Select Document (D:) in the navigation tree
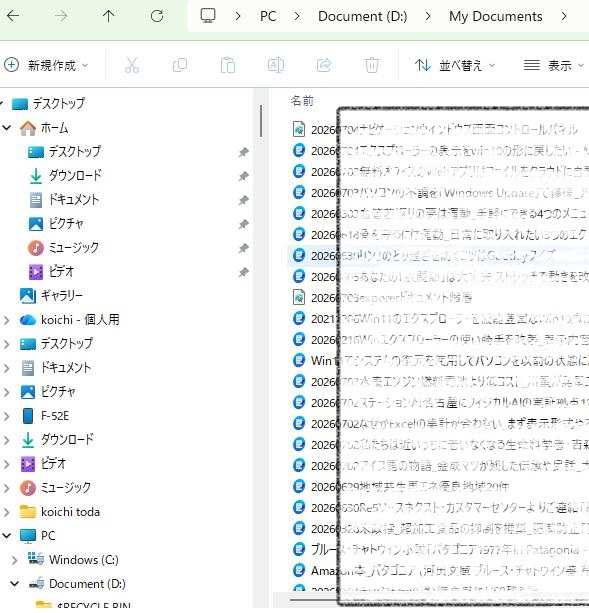This screenshot has width=589, height=613. [77, 584]
